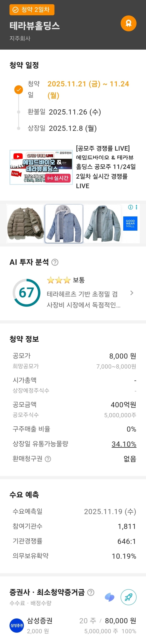The width and height of the screenshot is (146, 644).
Task: Tap the 청약 2일차 status badge
Action: pos(32,10)
